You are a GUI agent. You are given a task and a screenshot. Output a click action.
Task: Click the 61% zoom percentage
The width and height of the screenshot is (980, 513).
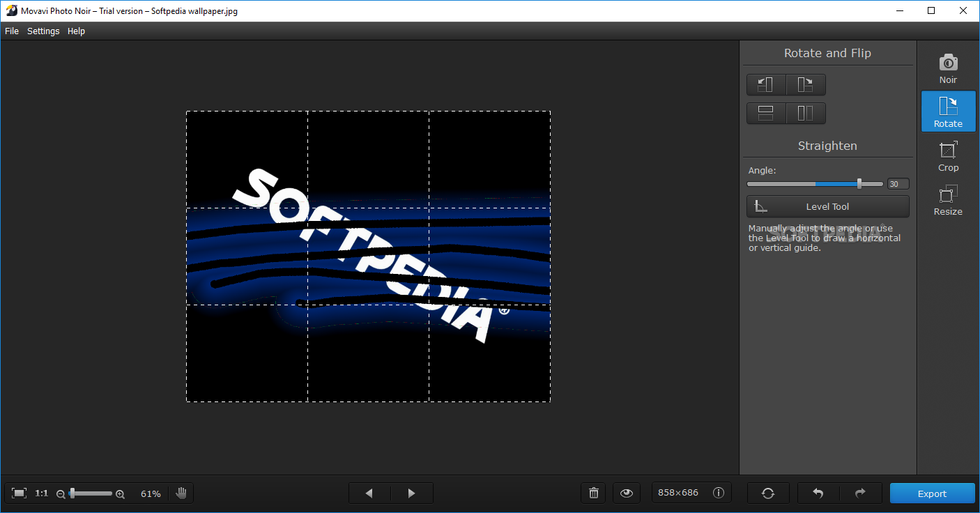point(151,494)
